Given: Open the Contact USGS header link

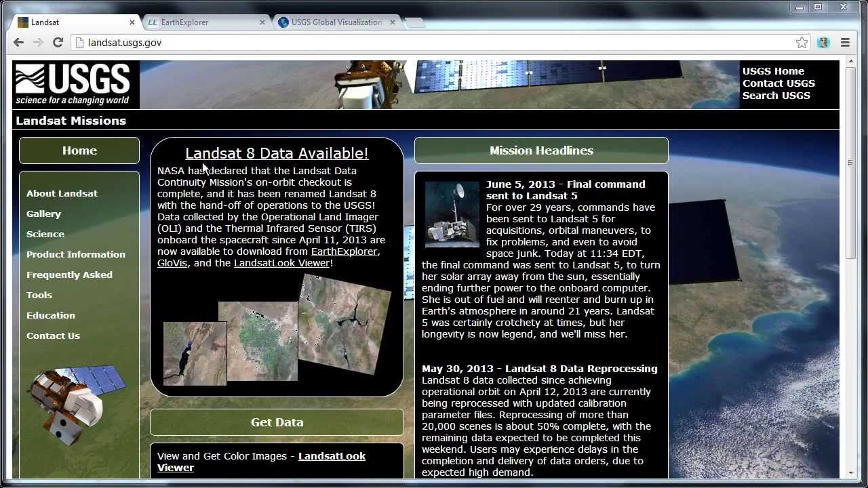Looking at the screenshot, I should point(778,83).
